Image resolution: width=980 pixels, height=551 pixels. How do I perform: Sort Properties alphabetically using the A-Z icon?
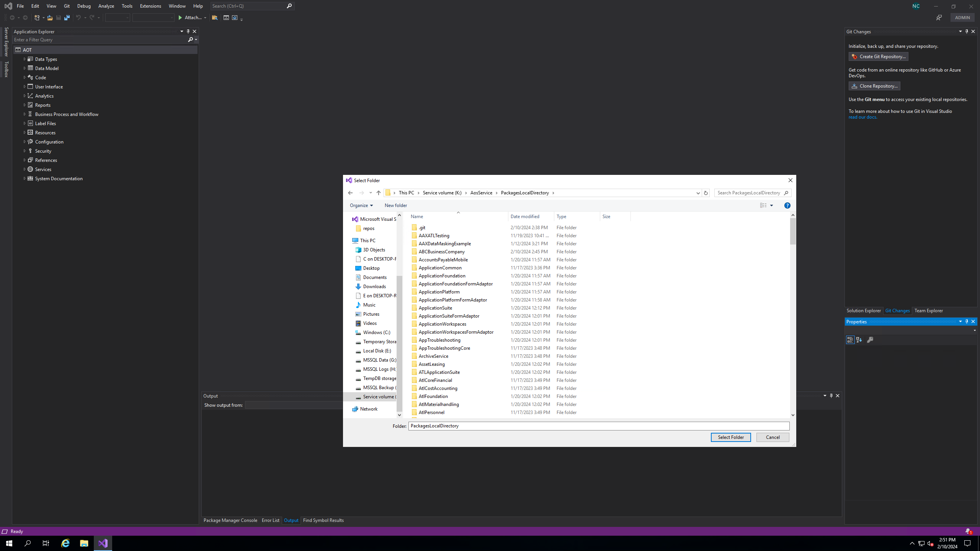[859, 340]
